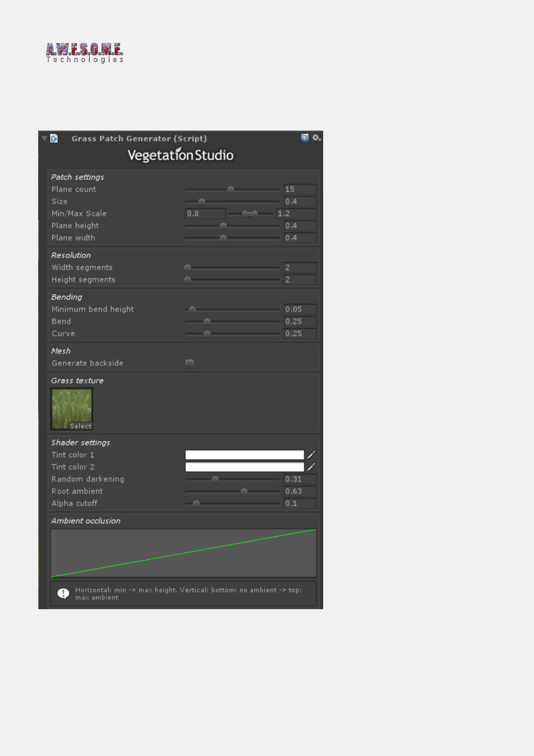Click the Minimum bend height 0.05 field
The image size is (534, 756).
point(300,309)
